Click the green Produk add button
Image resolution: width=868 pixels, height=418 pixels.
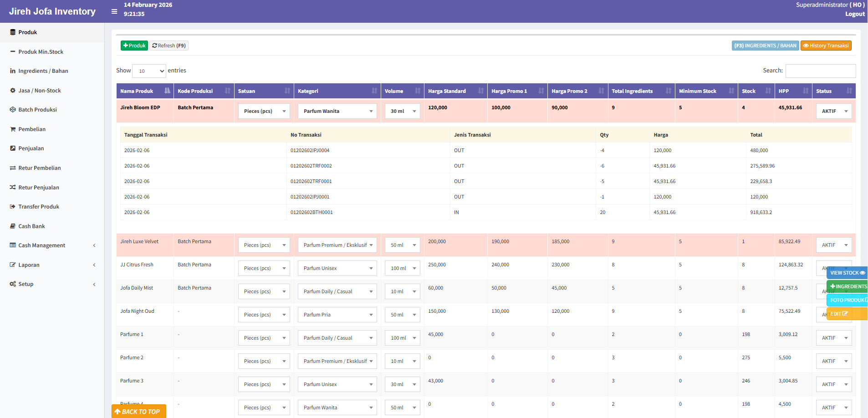click(x=134, y=46)
